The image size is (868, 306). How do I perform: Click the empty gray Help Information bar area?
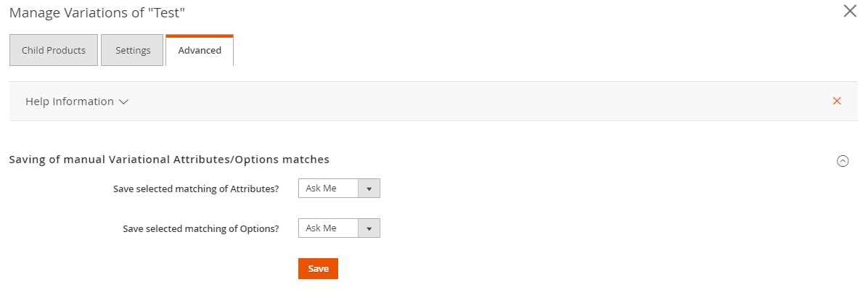pyautogui.click(x=472, y=102)
